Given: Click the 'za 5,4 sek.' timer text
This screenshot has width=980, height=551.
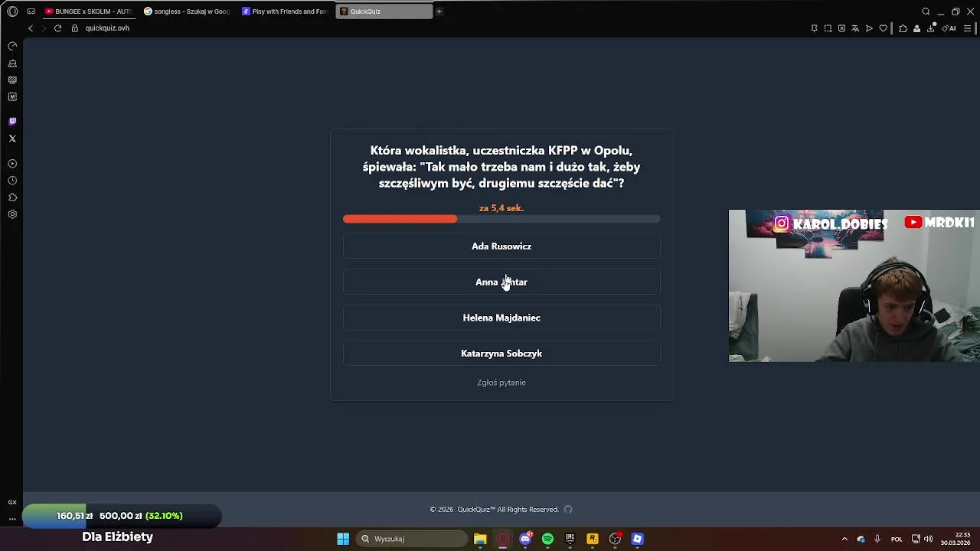Looking at the screenshot, I should tap(501, 208).
